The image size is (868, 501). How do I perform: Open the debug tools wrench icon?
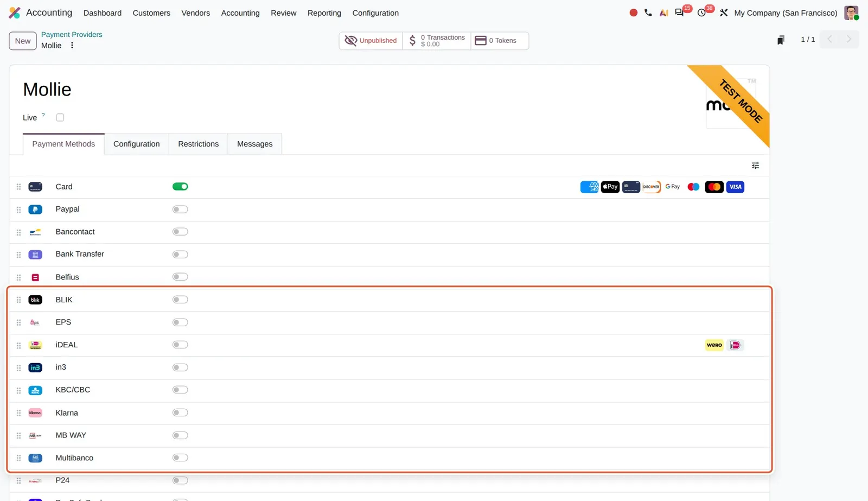click(x=724, y=12)
